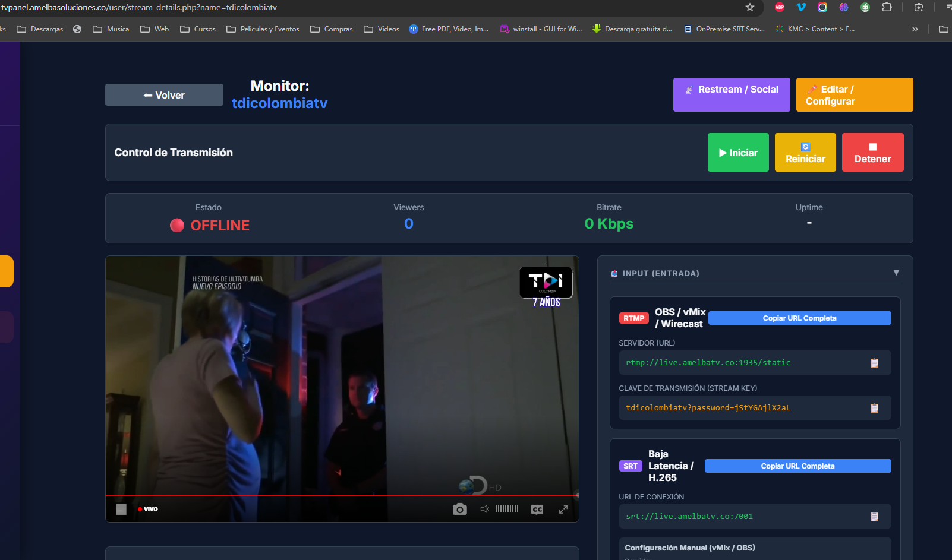Collapse the INPUT (ENTRADA) panel
The width and height of the screenshot is (952, 560).
point(896,273)
